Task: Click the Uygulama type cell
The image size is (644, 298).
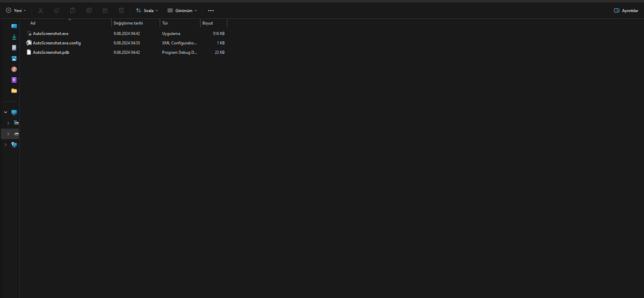Action: pos(171,33)
